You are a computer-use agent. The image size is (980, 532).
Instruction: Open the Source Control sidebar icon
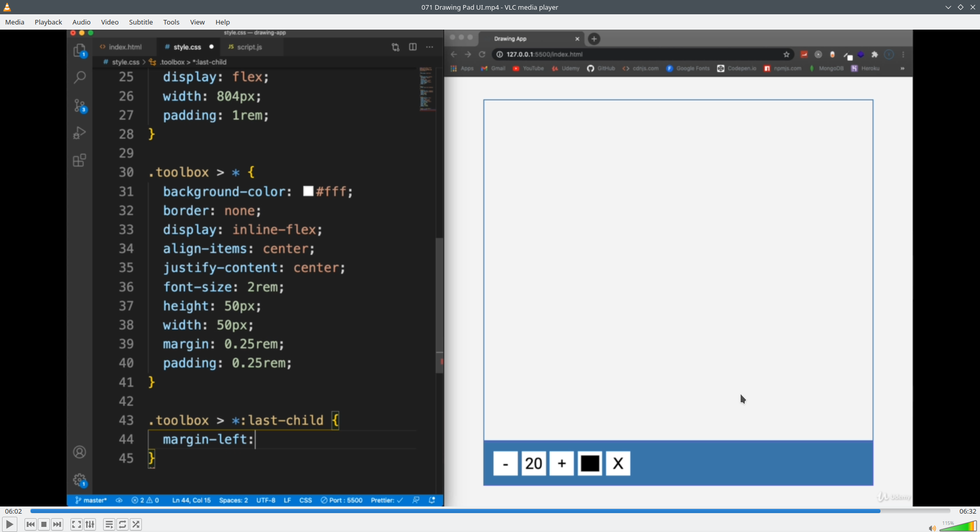[80, 106]
